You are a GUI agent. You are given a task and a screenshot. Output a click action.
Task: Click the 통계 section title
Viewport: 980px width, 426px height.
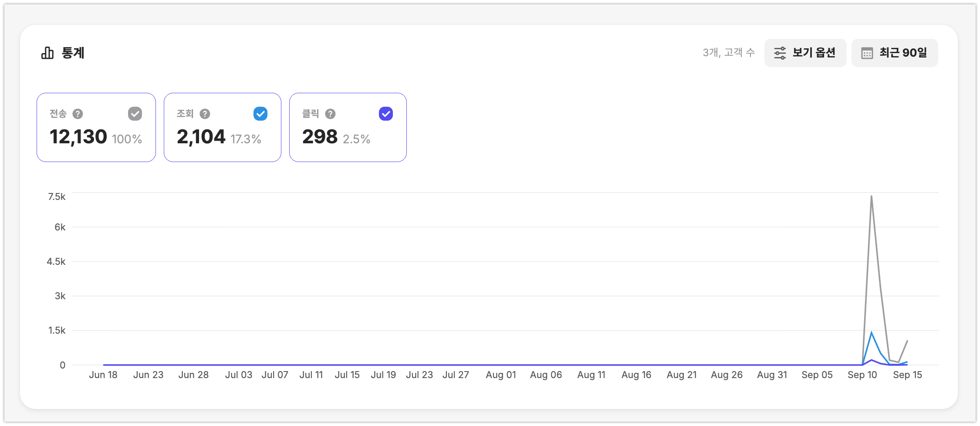[73, 53]
